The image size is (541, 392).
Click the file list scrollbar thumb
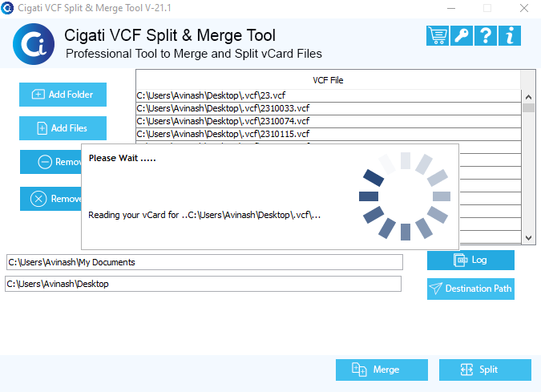pos(528,107)
